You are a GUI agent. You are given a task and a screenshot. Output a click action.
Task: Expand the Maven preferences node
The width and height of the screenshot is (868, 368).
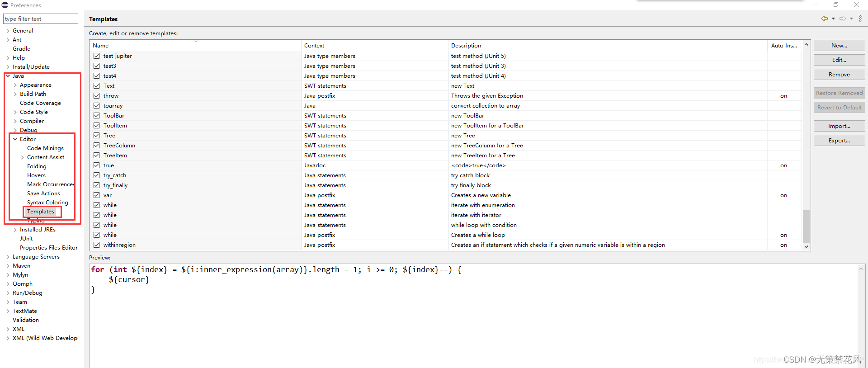coord(8,266)
